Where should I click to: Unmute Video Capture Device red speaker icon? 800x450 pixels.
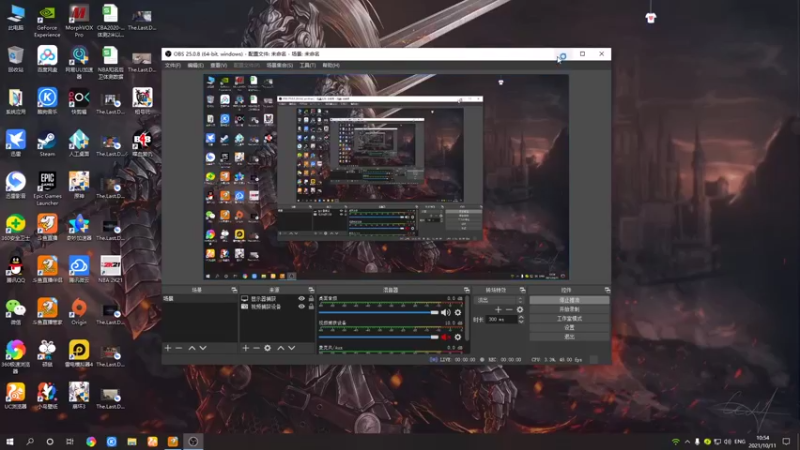(x=445, y=337)
